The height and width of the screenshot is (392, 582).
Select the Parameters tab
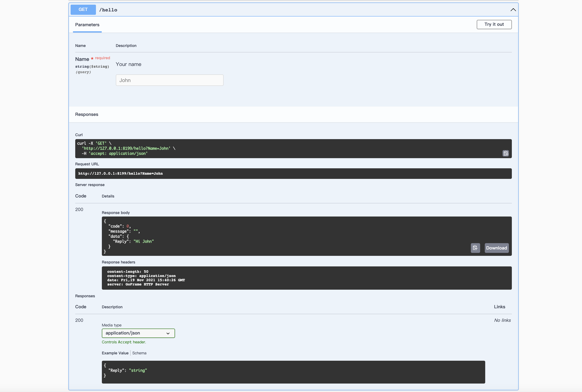click(x=87, y=25)
